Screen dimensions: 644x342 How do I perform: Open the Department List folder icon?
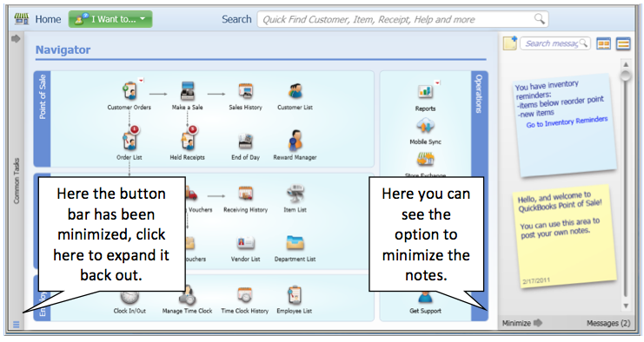coord(295,243)
